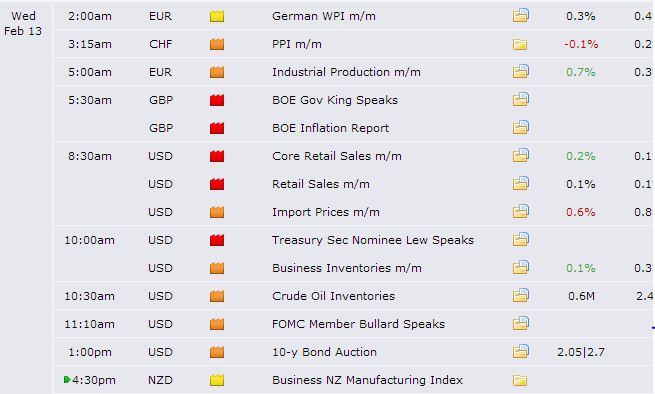The height and width of the screenshot is (394, 655).
Task: Open detail folder for FOMC Member Bullard Speaks
Action: [x=520, y=324]
